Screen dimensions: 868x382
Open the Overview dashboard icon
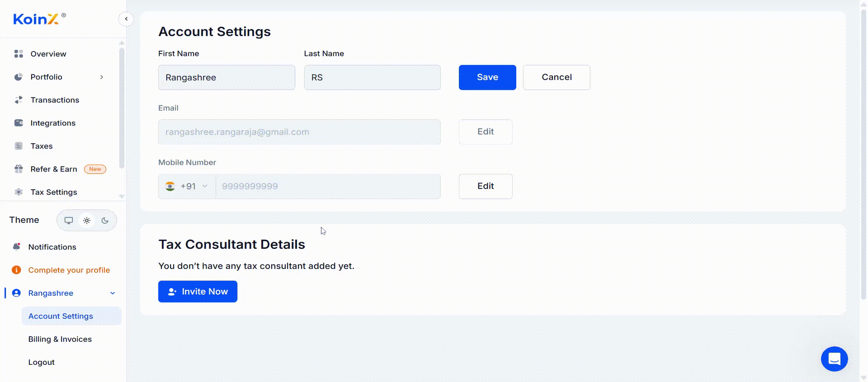19,54
